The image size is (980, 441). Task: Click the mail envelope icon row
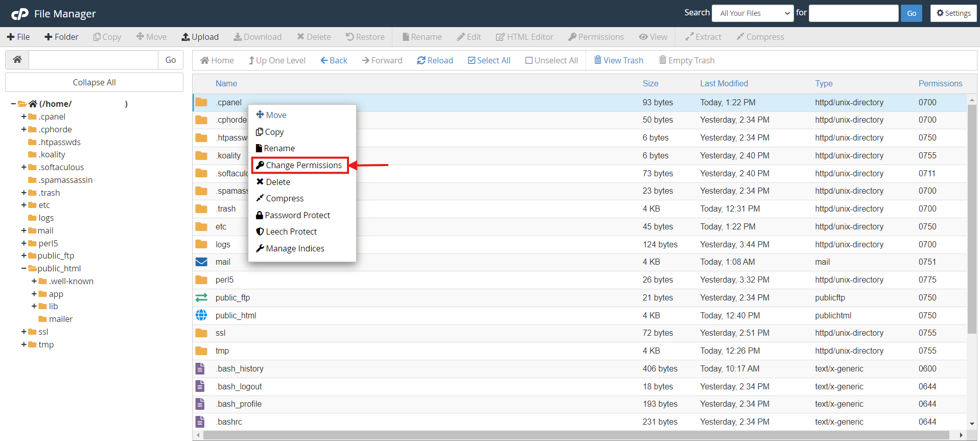click(201, 262)
